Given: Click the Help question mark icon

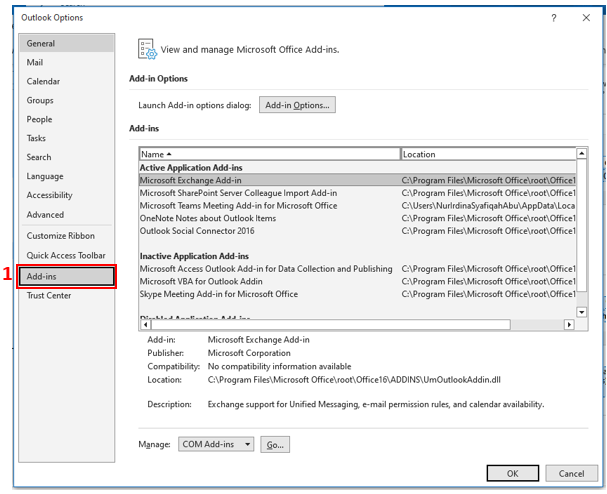Looking at the screenshot, I should click(554, 18).
